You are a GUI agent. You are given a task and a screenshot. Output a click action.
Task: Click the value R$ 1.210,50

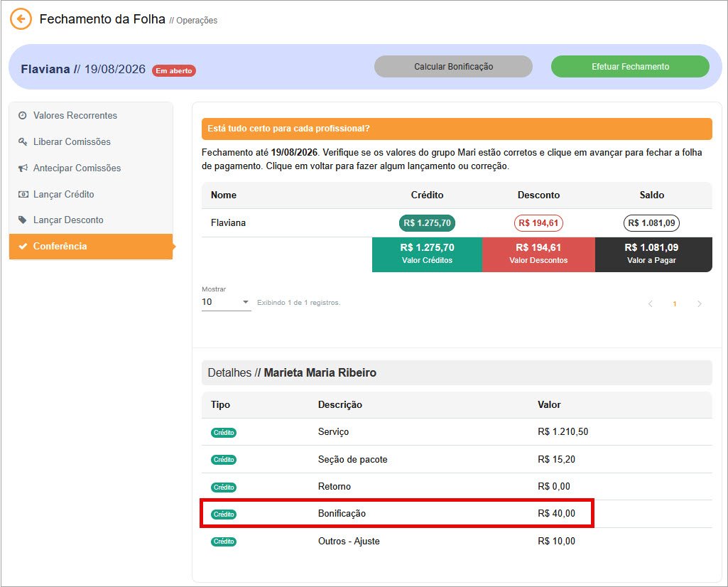[563, 432]
